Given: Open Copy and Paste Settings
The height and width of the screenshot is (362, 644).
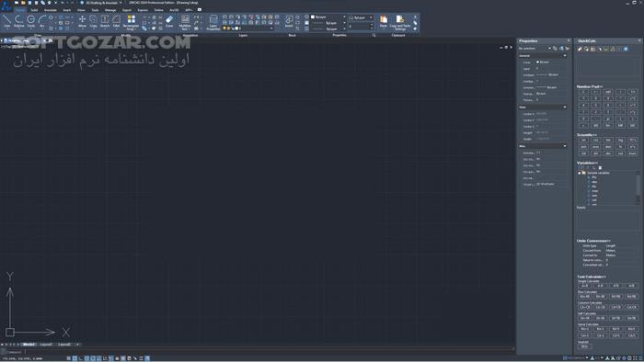Looking at the screenshot, I should tap(400, 23).
